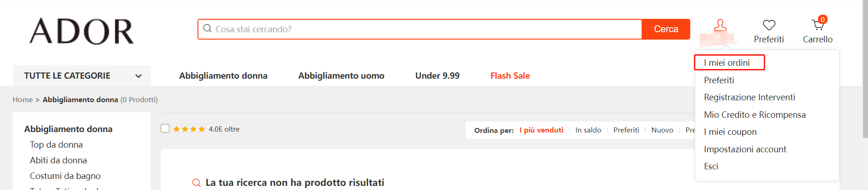
Task: Click the no-results magnifier icon
Action: [196, 183]
